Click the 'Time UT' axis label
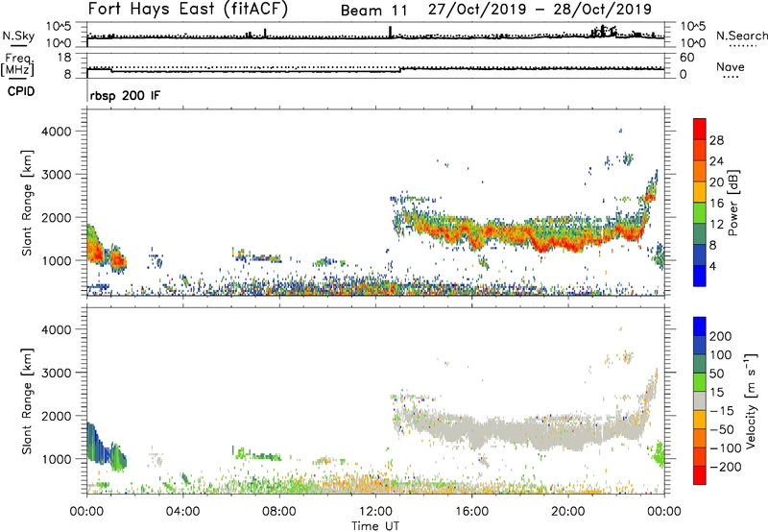768x532 pixels. (x=375, y=526)
